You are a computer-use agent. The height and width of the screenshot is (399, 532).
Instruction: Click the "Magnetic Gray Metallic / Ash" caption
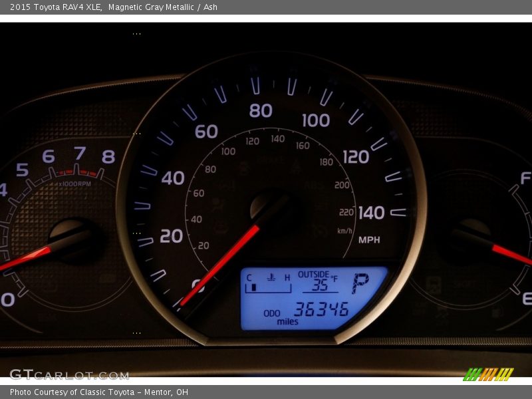(x=163, y=7)
